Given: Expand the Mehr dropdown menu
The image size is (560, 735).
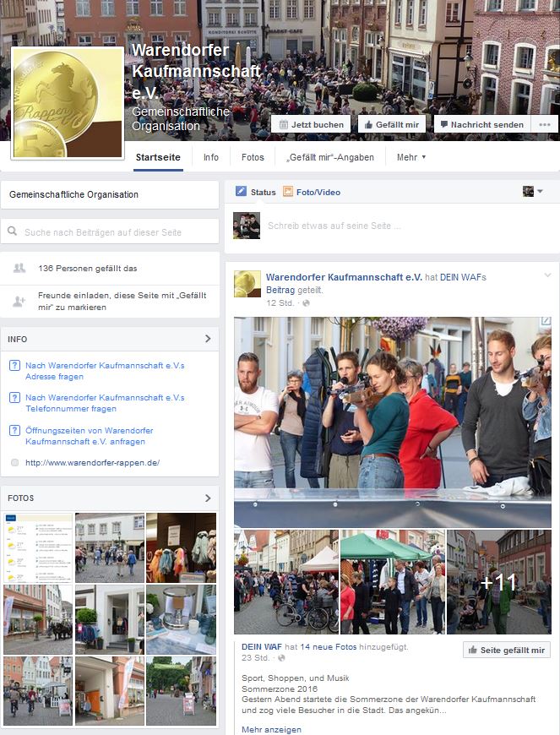Looking at the screenshot, I should click(411, 157).
